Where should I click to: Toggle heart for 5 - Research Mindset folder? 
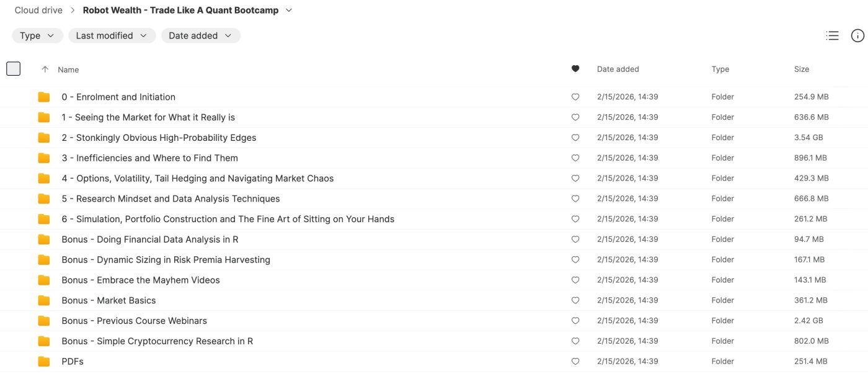coord(575,199)
